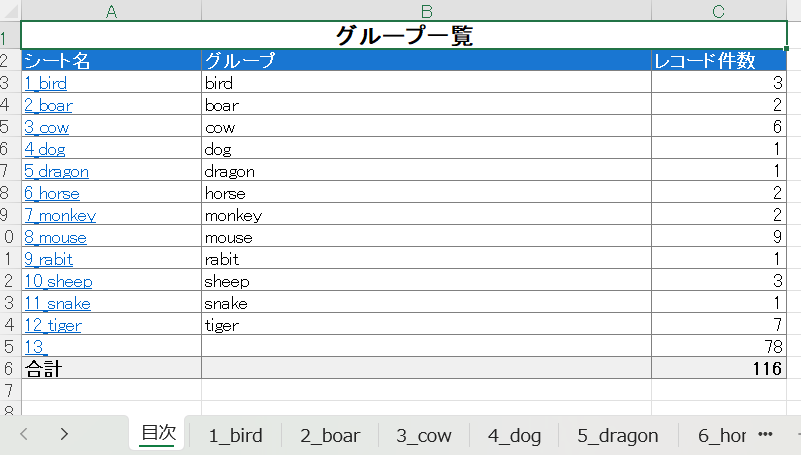The height and width of the screenshot is (456, 801).
Task: Click the previous sheet navigation arrow
Action: pos(24,434)
